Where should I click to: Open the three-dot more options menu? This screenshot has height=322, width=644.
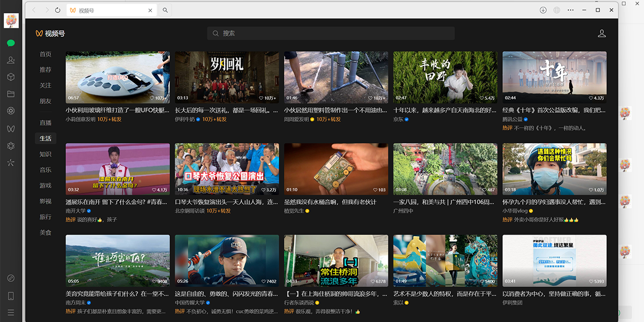(x=570, y=10)
